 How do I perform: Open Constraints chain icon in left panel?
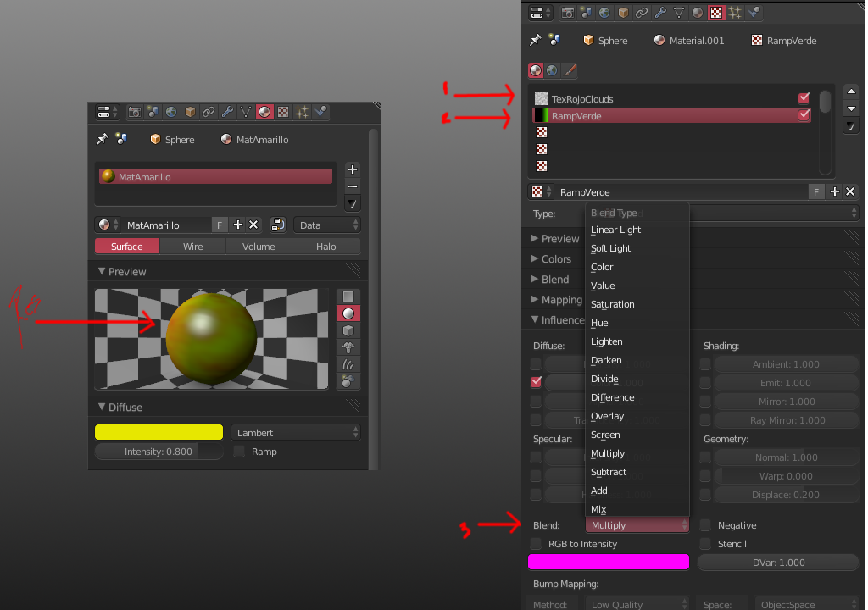tap(209, 112)
